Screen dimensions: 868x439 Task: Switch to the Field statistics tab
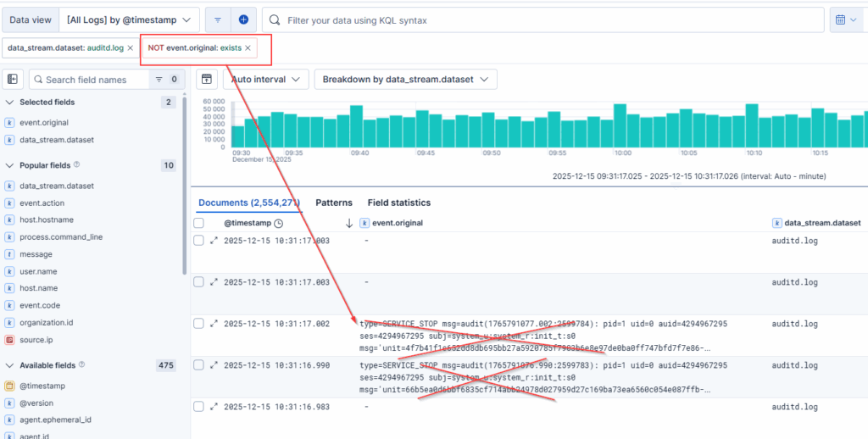(x=398, y=203)
